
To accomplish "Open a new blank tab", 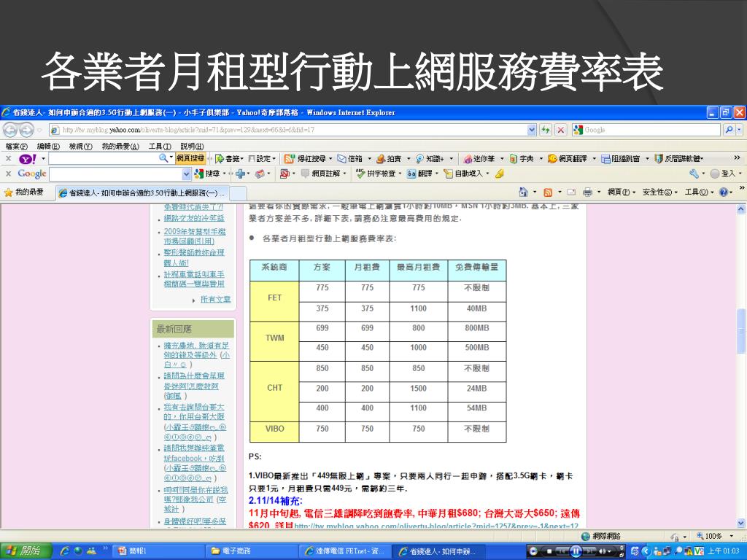I will point(239,192).
